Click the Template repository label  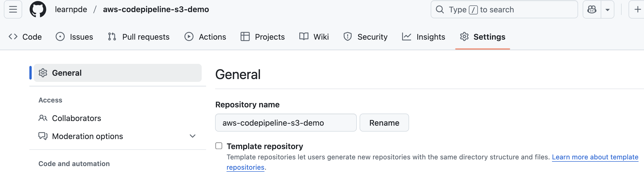click(x=265, y=146)
